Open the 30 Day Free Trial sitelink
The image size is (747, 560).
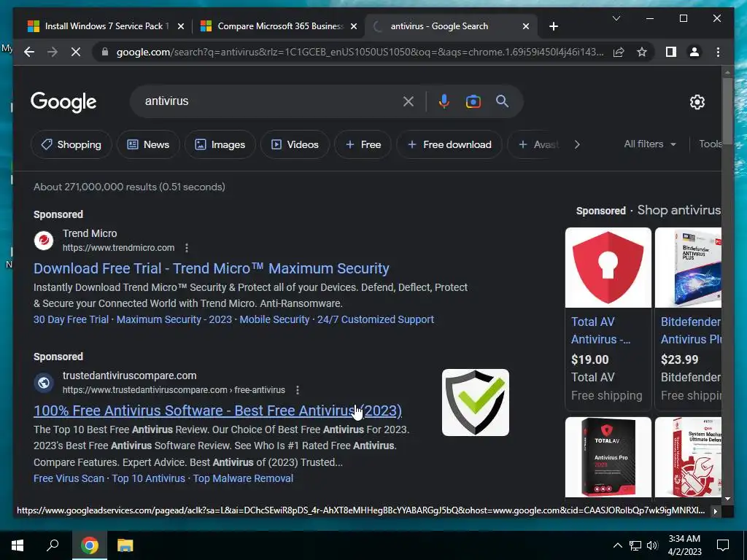(71, 319)
